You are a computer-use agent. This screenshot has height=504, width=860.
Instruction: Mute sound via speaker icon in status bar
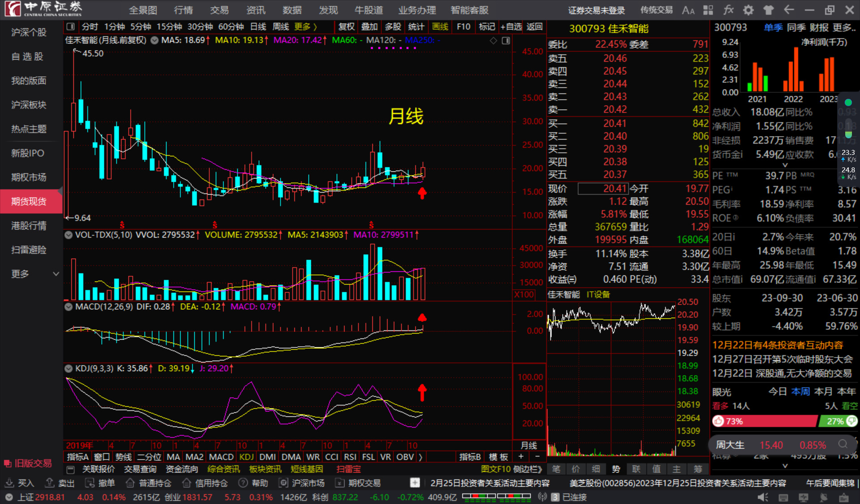(x=762, y=497)
